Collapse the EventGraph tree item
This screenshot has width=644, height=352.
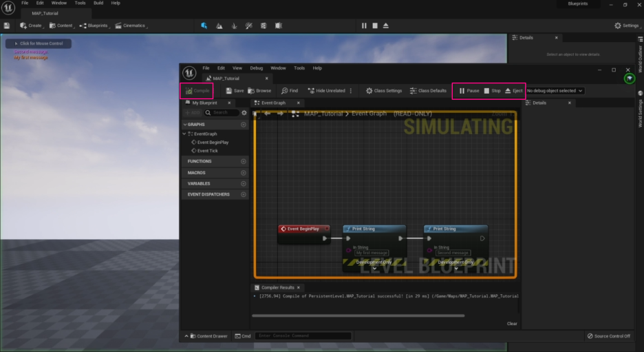tap(184, 134)
